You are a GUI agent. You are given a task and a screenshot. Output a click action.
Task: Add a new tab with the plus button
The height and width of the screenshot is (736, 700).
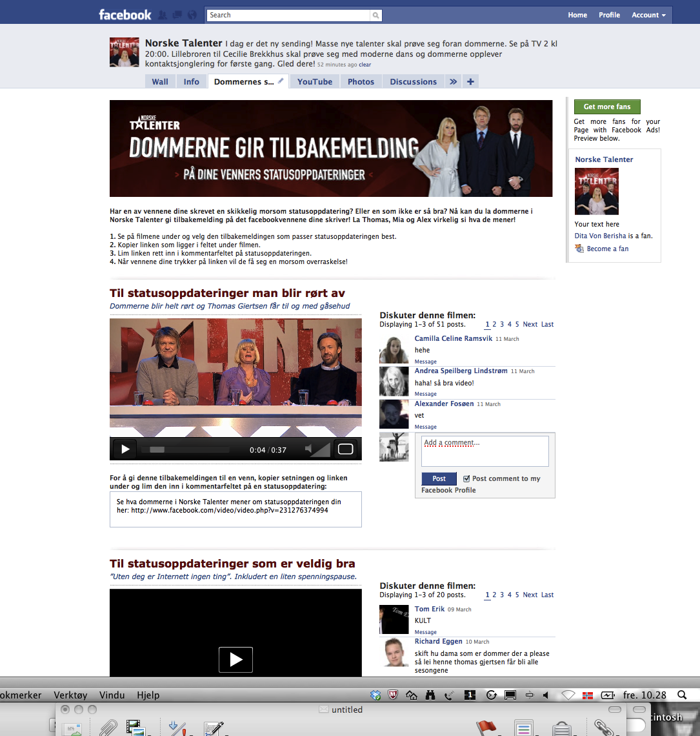(x=470, y=82)
